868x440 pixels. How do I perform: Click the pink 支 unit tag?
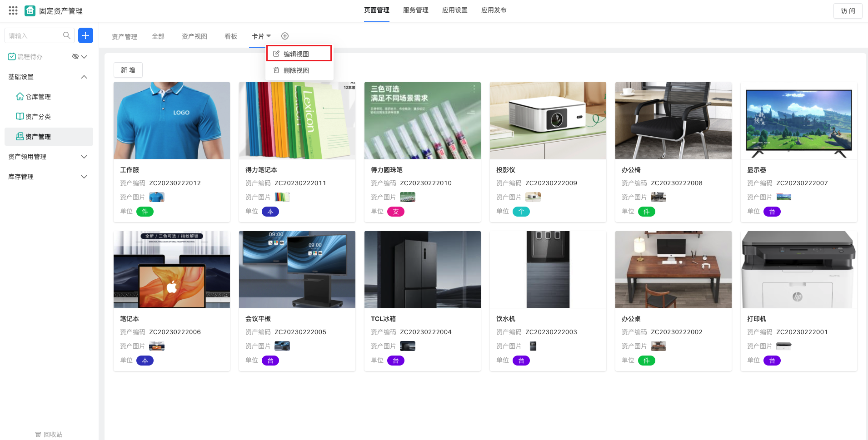tap(395, 212)
